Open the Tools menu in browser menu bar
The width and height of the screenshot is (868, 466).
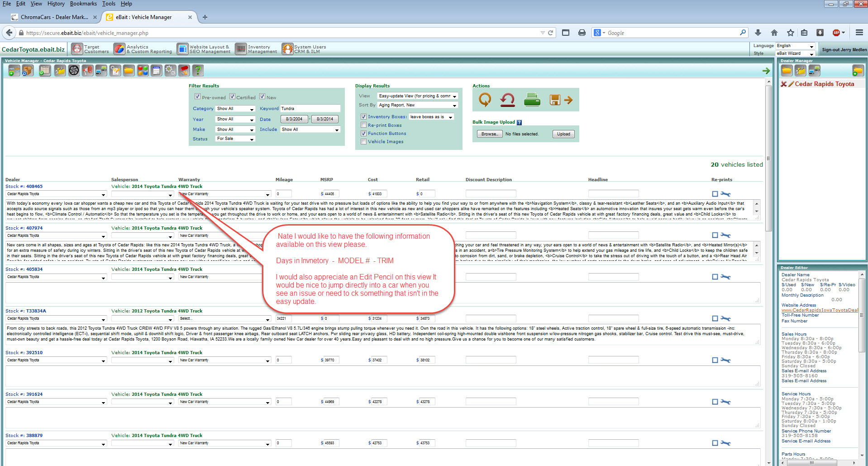click(x=109, y=4)
